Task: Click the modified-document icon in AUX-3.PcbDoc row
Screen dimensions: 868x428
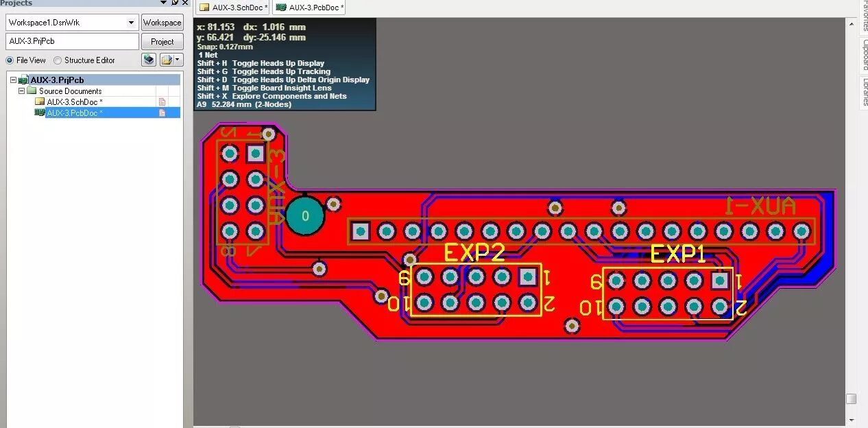Action: [x=162, y=112]
